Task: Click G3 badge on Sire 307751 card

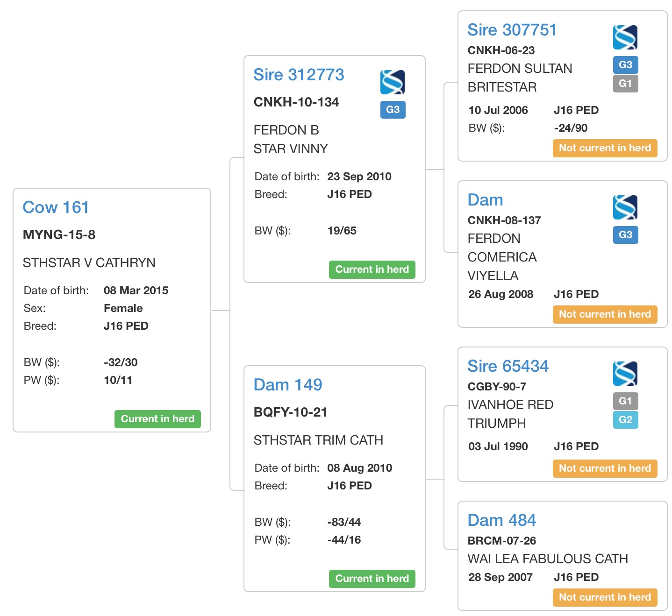Action: 625,65
